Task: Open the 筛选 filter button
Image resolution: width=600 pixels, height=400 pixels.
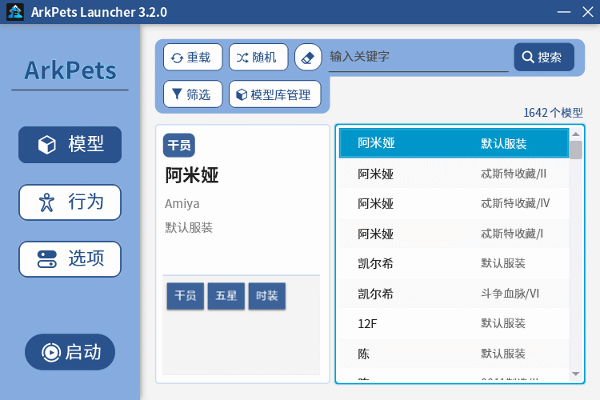Action: 193,94
